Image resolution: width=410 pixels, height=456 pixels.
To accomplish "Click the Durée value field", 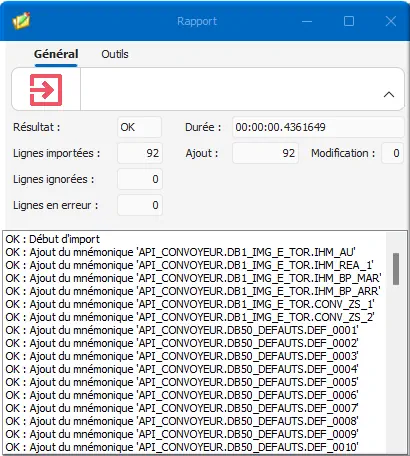I will 318,127.
